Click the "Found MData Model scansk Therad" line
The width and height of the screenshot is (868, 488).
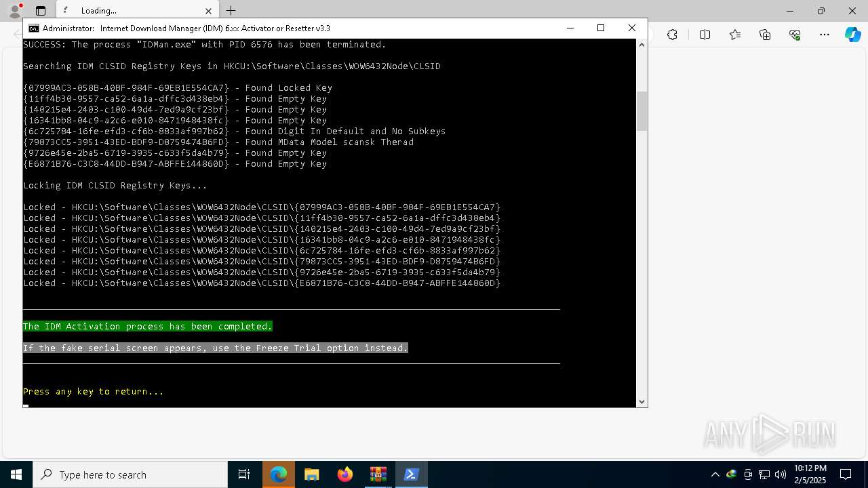(x=218, y=142)
